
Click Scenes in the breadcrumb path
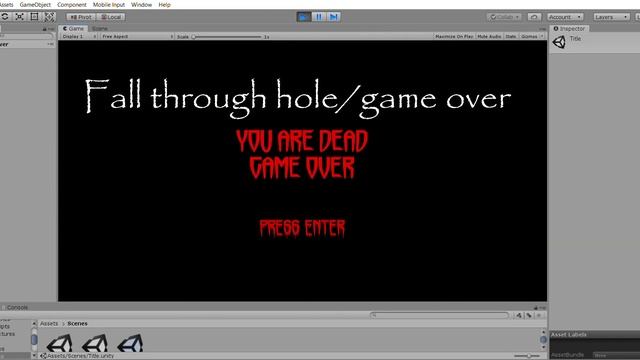click(78, 323)
